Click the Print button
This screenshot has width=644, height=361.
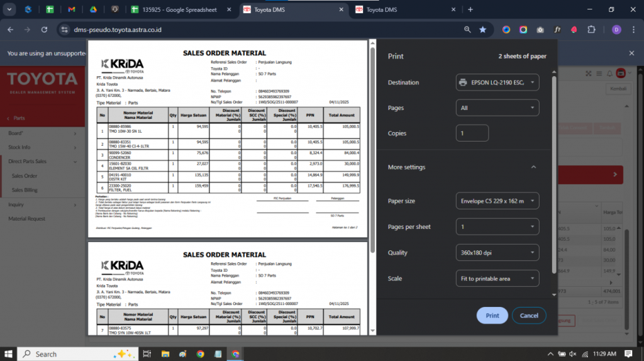pos(492,315)
